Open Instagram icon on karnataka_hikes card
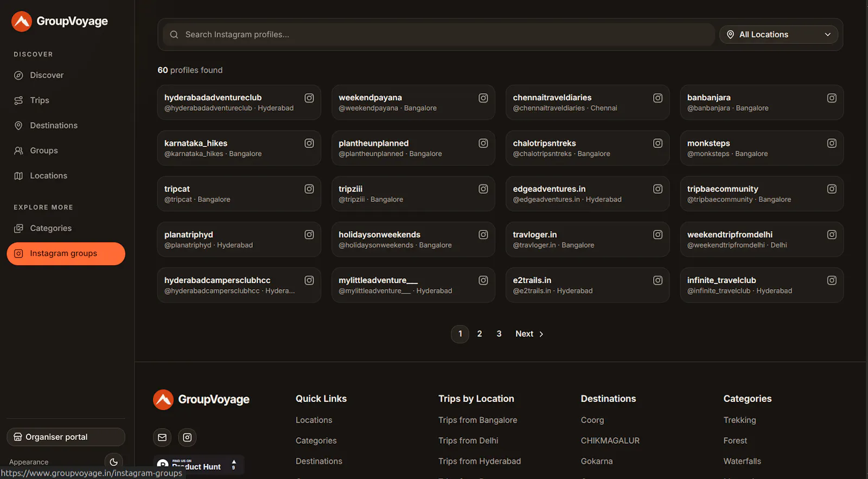868x479 pixels. tap(309, 143)
